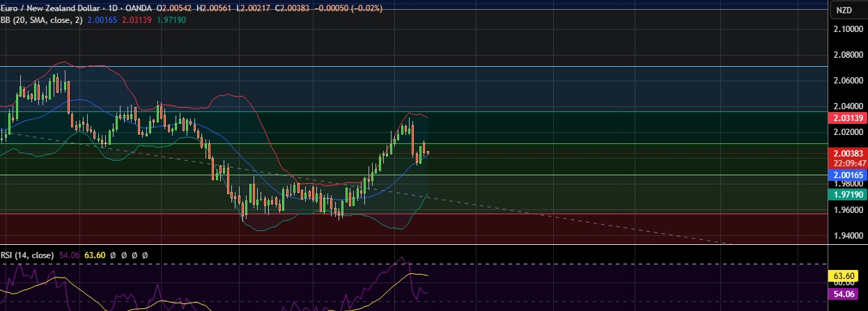This screenshot has height=311, width=868.
Task: Open the NZD currency selector
Action: coord(844,10)
